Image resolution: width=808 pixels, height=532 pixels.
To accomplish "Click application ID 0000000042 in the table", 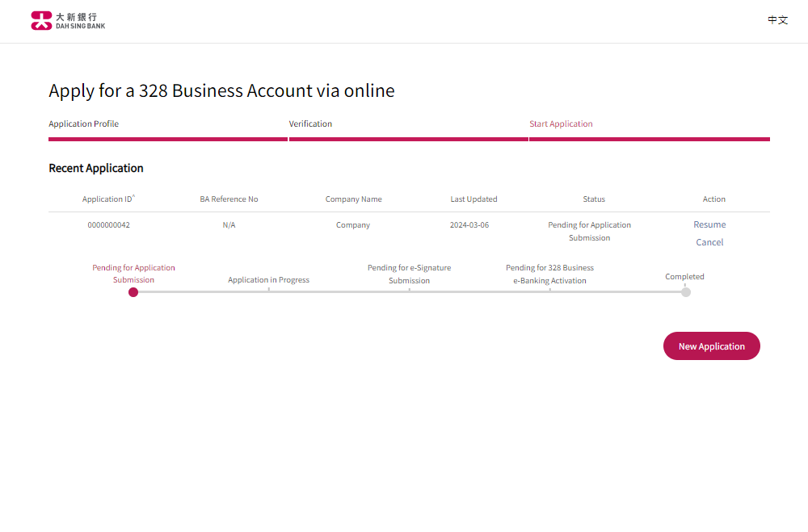I will click(x=108, y=225).
